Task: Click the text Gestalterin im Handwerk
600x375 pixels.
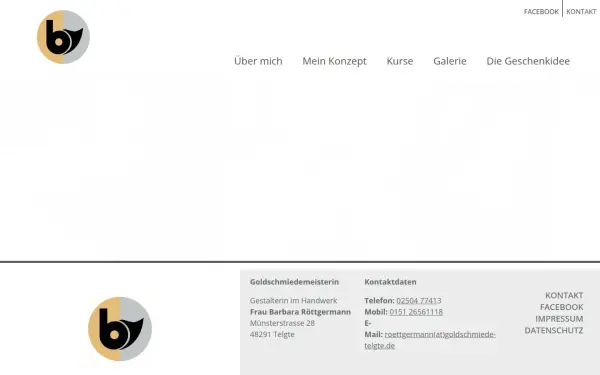Action: (293, 300)
